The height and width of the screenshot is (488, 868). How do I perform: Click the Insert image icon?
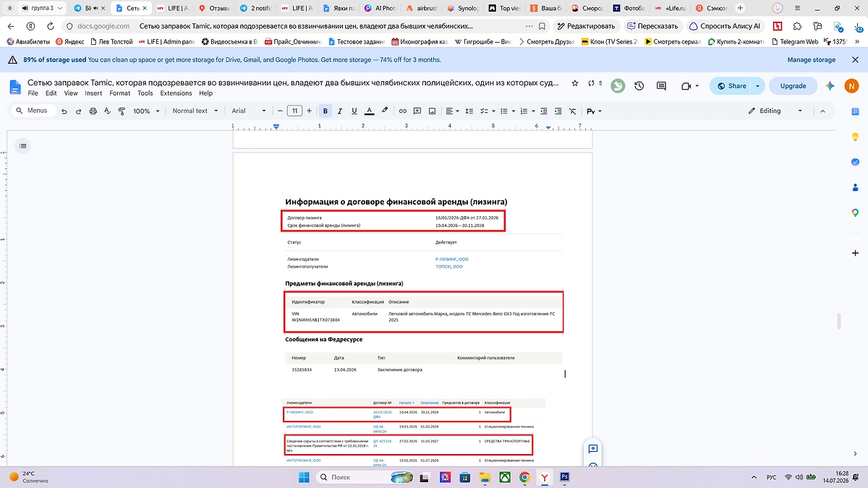pos(433,111)
